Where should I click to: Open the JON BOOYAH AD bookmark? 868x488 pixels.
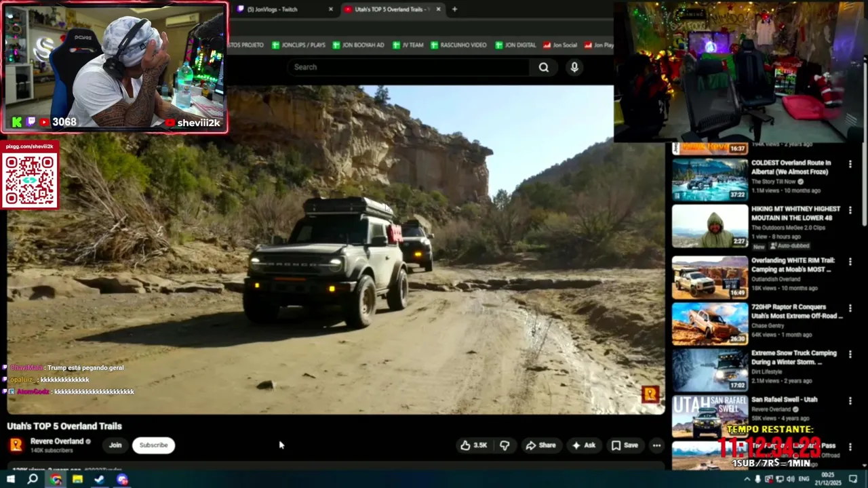(359, 45)
